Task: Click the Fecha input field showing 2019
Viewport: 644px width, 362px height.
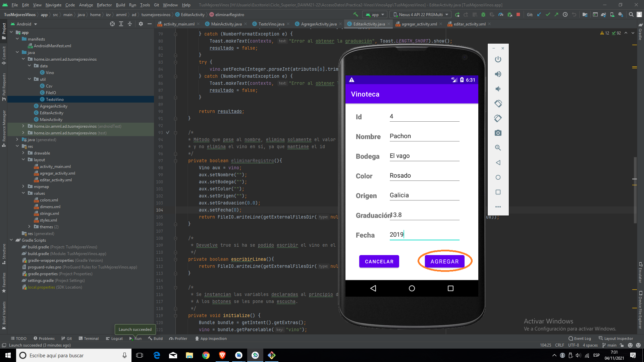Action: [x=424, y=235]
